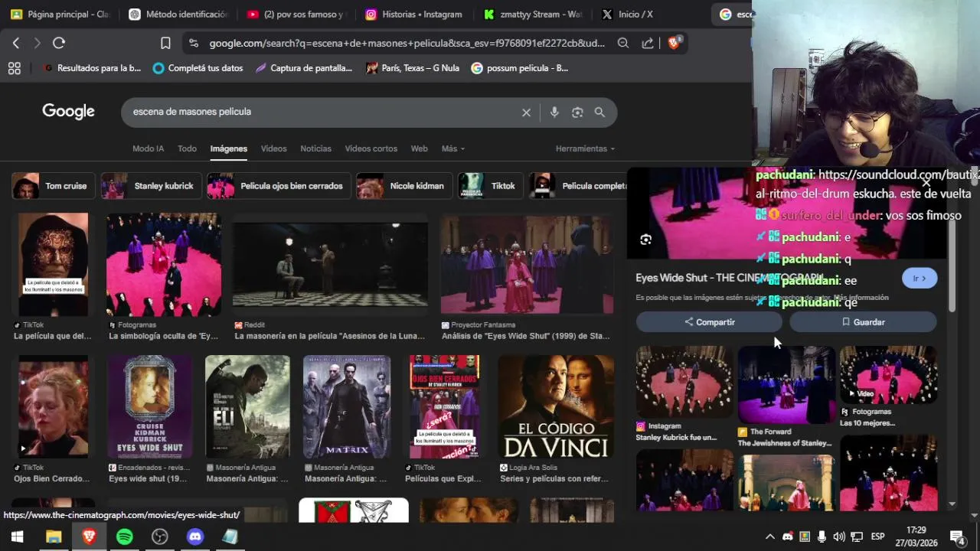Open the bookmarks bar apps grid icon
This screenshot has height=551, width=980.
pyautogui.click(x=14, y=68)
